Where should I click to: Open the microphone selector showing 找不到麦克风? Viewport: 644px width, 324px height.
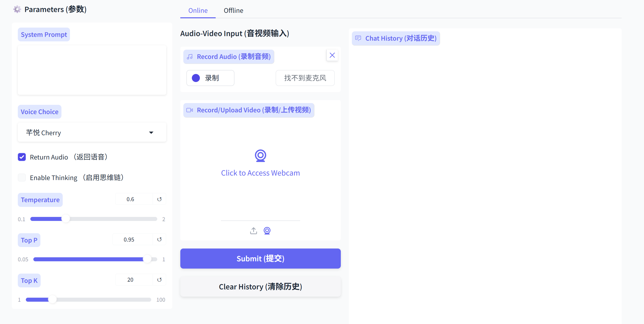tap(305, 78)
